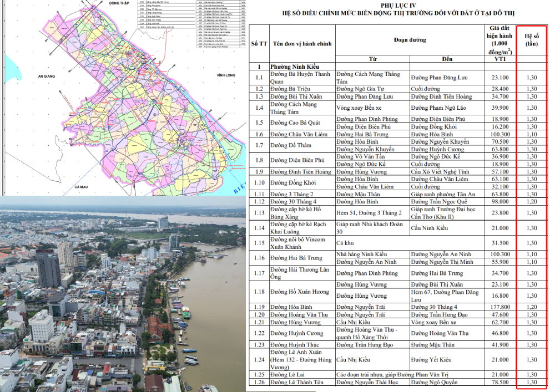Select 'Đường Hồ Xuân Hương' street name
Screen dimensions: 555x392
tap(300, 292)
